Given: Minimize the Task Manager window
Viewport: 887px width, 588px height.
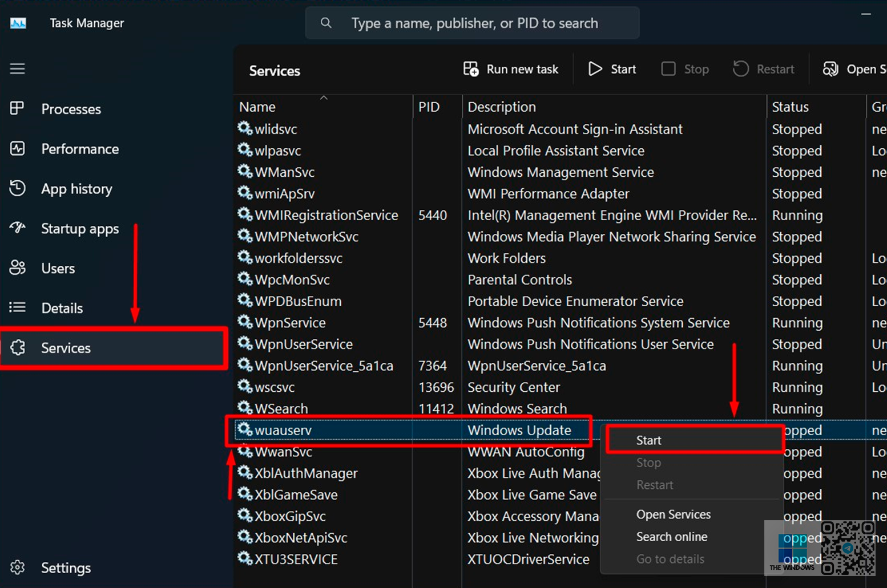Looking at the screenshot, I should click(x=866, y=14).
